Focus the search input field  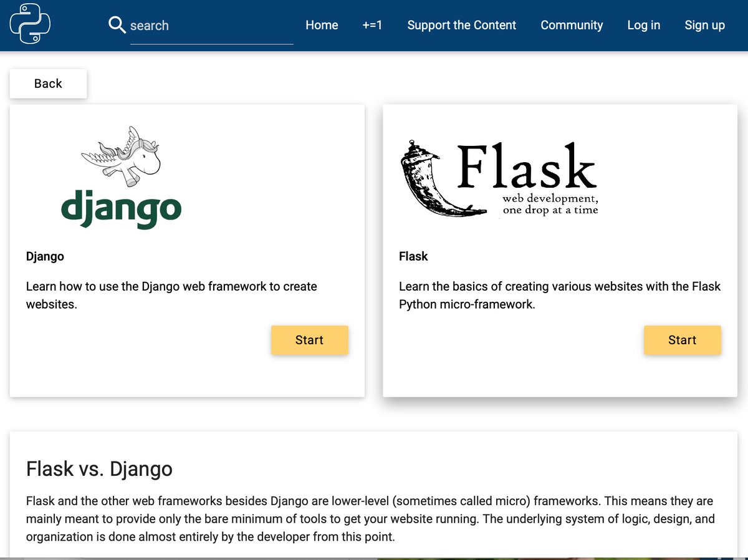211,26
